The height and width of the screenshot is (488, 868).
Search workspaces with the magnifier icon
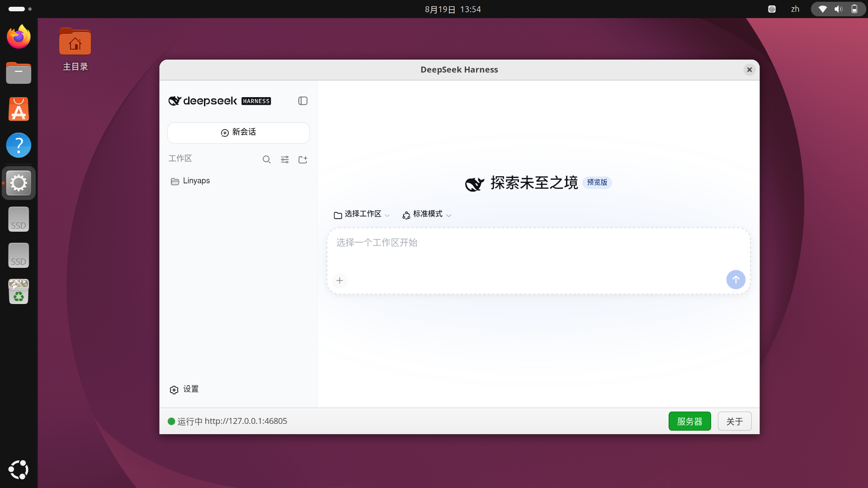tap(267, 160)
